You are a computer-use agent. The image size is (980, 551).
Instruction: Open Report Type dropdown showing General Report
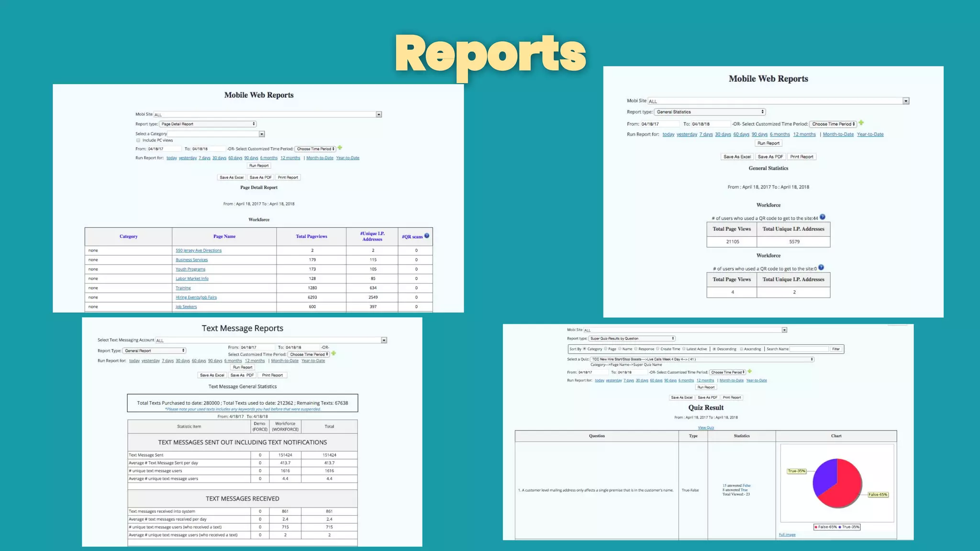(154, 351)
